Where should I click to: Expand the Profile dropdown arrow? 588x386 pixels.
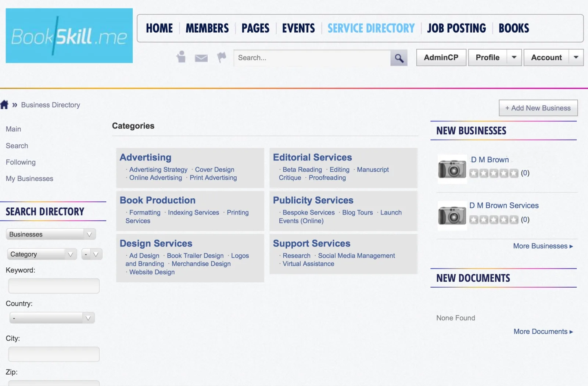(514, 57)
